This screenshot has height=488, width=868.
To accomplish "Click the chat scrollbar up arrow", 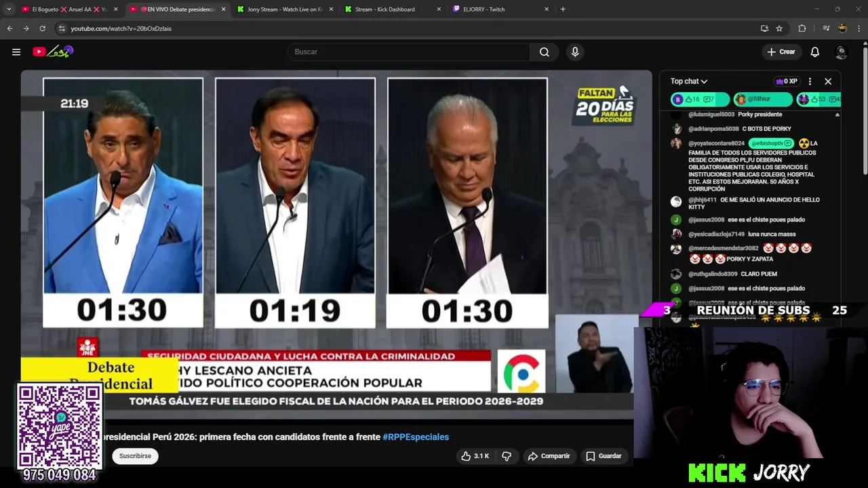I will tap(837, 115).
